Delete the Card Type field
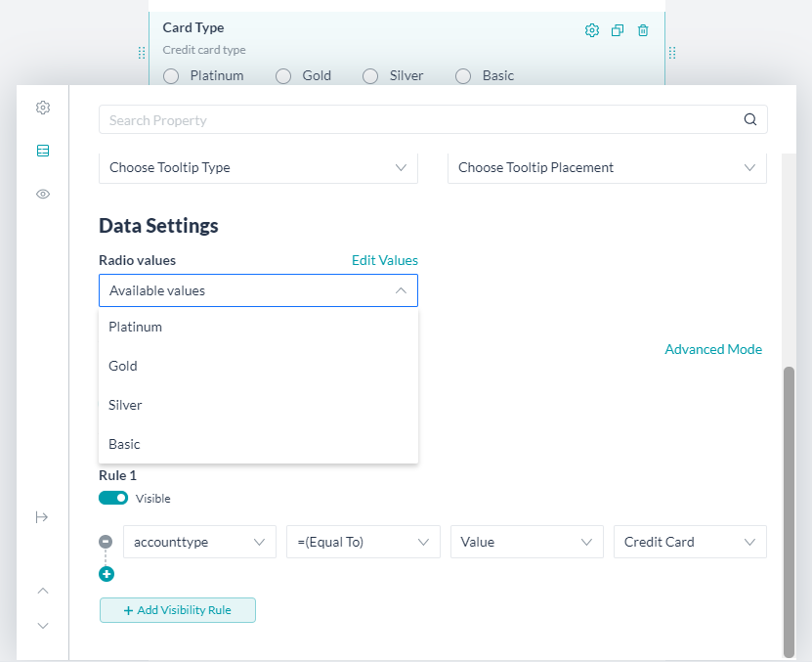This screenshot has width=812, height=662. 643,30
